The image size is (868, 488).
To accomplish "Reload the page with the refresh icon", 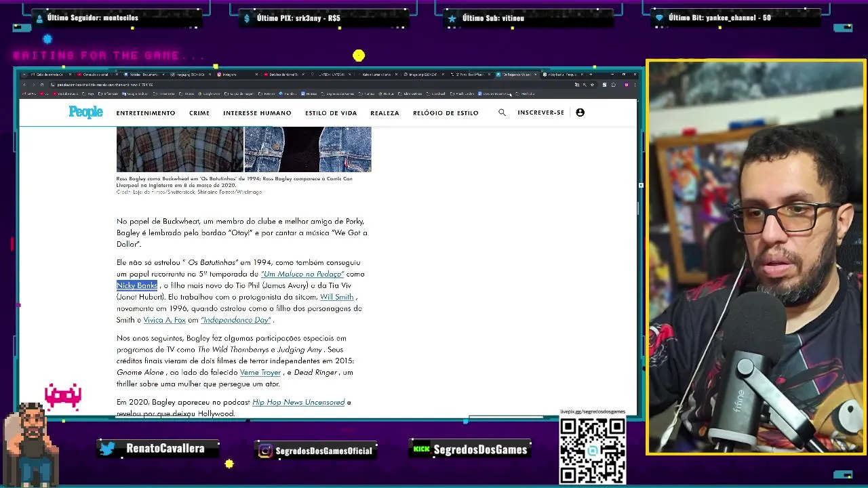I will (42, 85).
